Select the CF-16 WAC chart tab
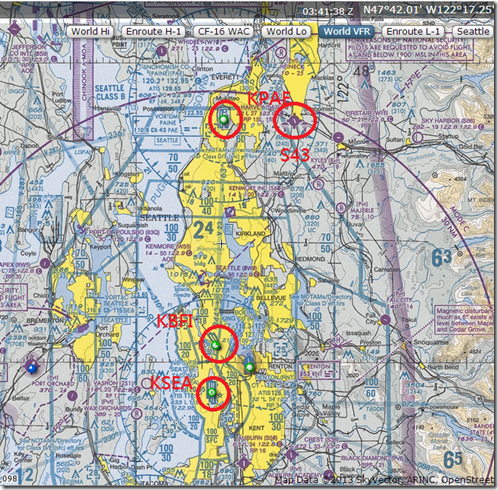Screen dimensions: 498x490 coord(223,32)
